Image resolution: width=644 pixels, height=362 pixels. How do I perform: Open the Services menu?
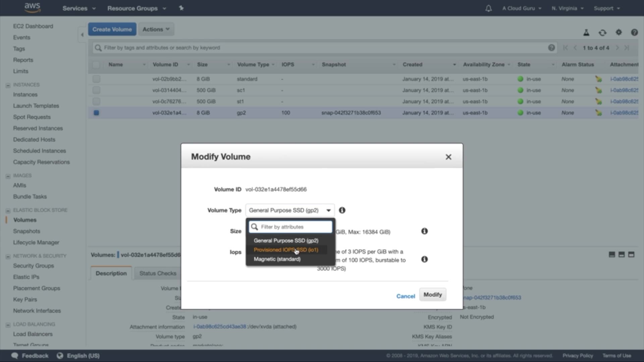79,8
